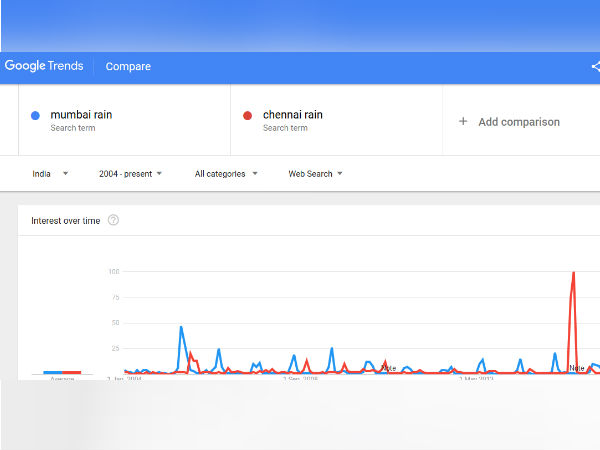Screen dimensions: 600x450
Task: Click the Google Trends logo
Action: 44,66
